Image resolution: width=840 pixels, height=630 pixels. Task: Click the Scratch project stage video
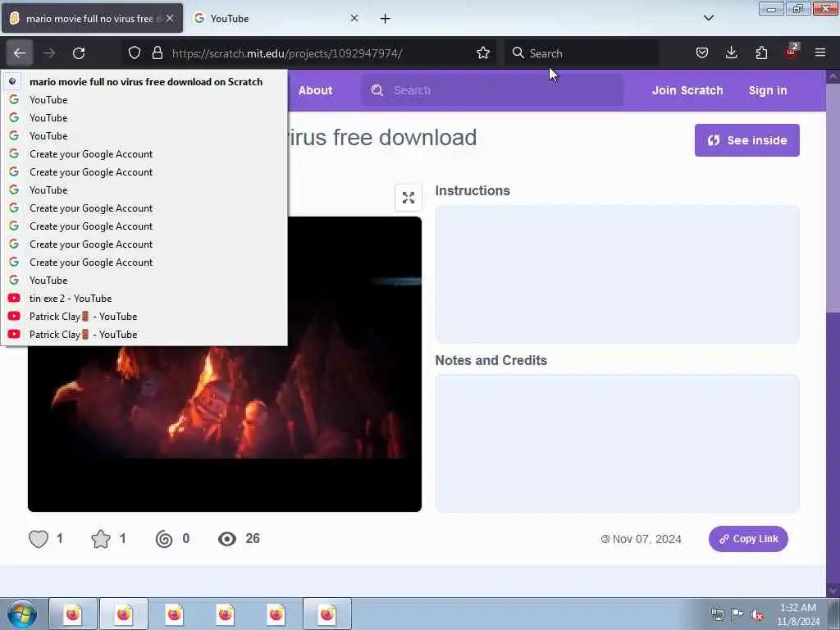225,363
